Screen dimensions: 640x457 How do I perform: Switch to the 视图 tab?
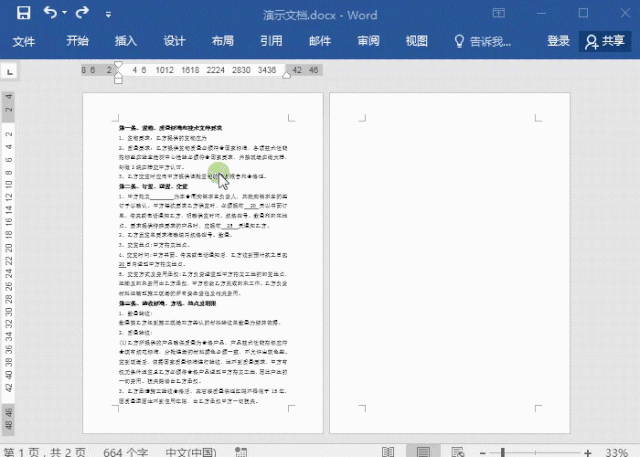pos(417,41)
